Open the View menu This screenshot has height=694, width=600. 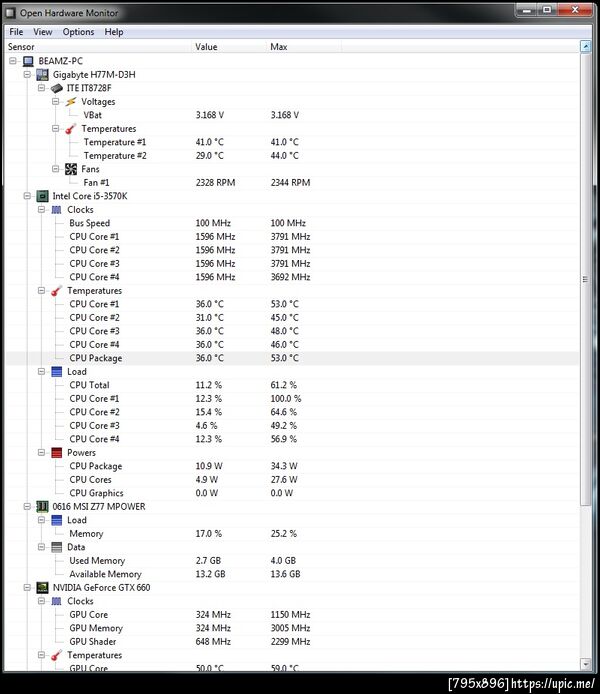tap(43, 32)
